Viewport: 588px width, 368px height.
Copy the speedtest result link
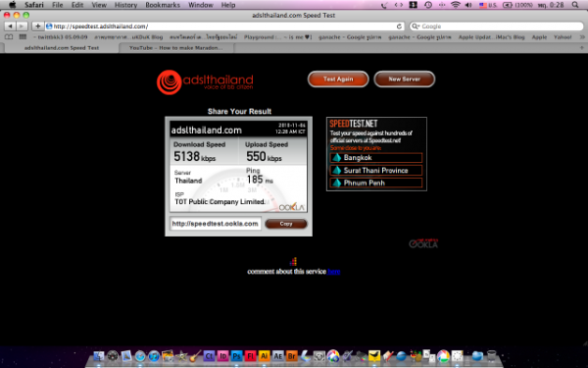[x=286, y=224]
